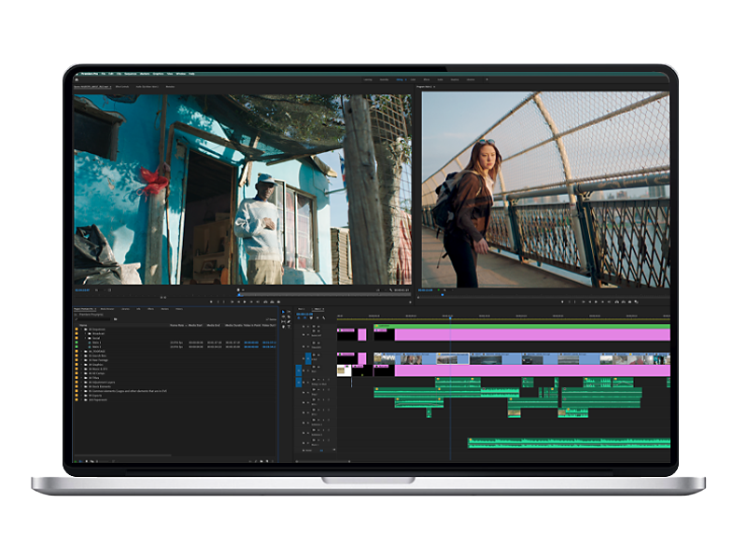747x560 pixels.
Task: Click the Play button under the Program monitor
Action: (x=595, y=301)
